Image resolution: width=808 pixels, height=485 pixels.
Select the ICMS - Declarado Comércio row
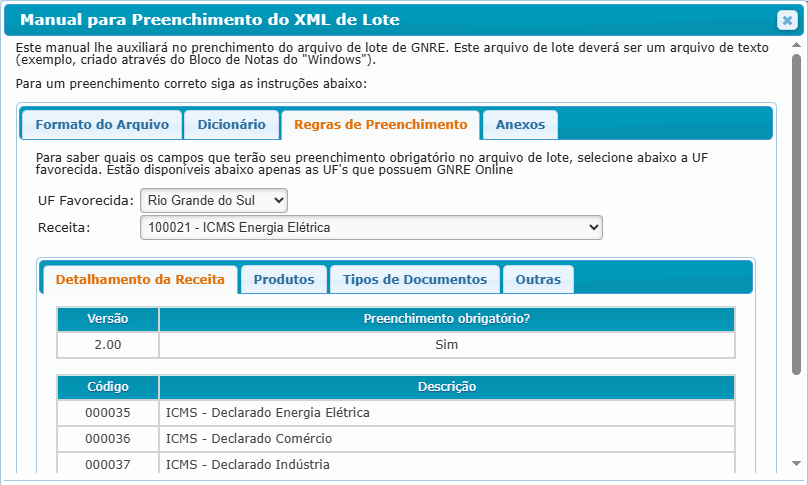click(248, 439)
